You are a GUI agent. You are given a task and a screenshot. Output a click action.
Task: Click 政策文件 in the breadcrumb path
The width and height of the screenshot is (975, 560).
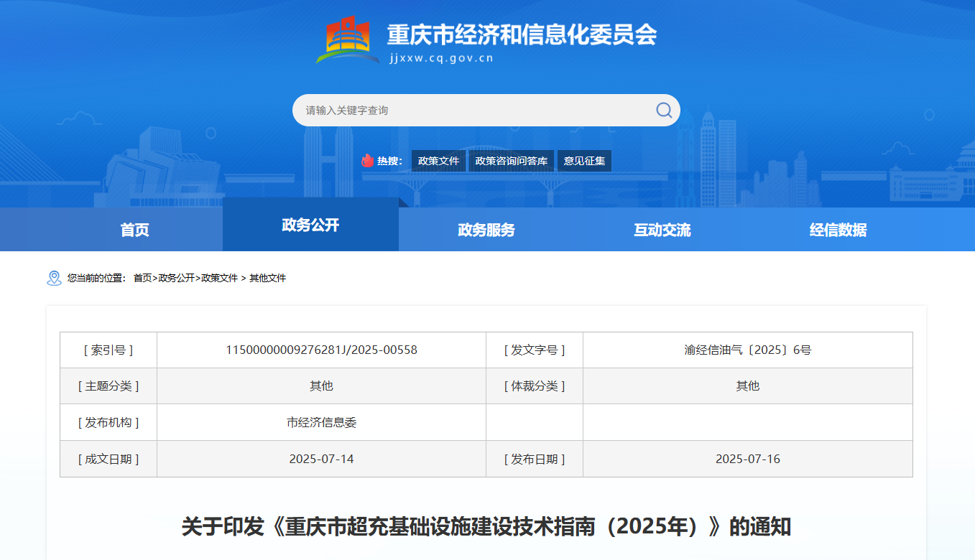(219, 278)
